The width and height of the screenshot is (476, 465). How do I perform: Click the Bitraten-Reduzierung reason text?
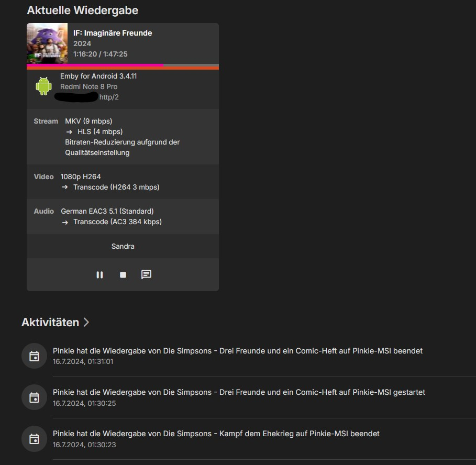pyautogui.click(x=123, y=147)
